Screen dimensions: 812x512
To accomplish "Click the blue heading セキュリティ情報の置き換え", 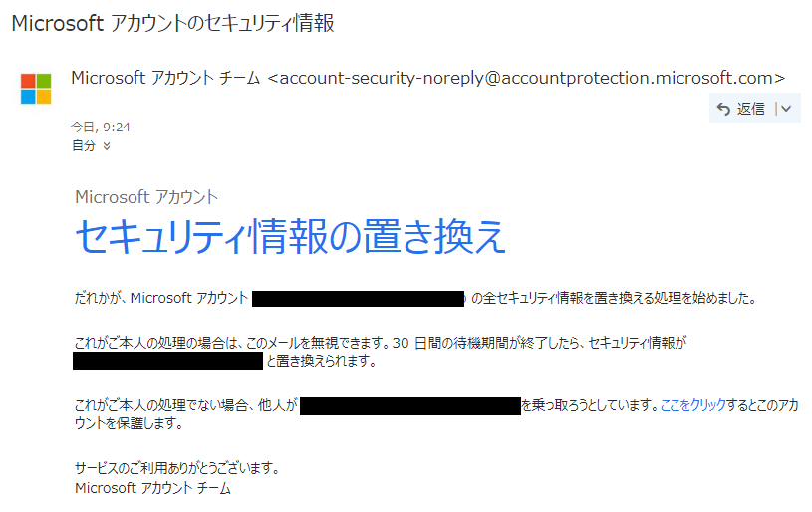I will click(x=290, y=237).
